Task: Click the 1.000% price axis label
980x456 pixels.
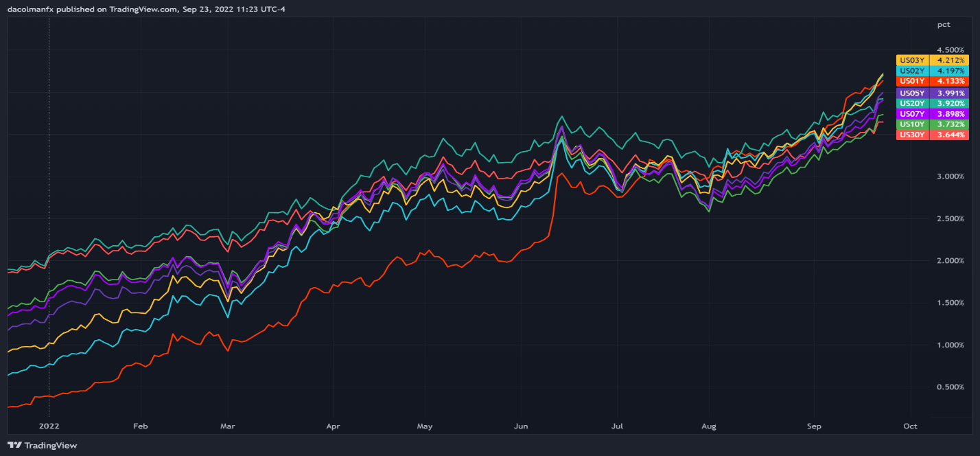Action: [x=950, y=345]
